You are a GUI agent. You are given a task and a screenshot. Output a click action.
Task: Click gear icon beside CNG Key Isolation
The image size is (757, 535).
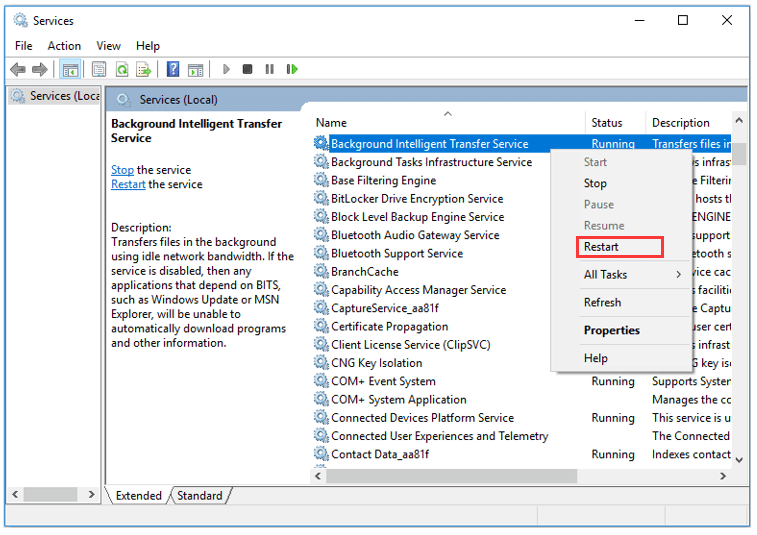(x=321, y=363)
